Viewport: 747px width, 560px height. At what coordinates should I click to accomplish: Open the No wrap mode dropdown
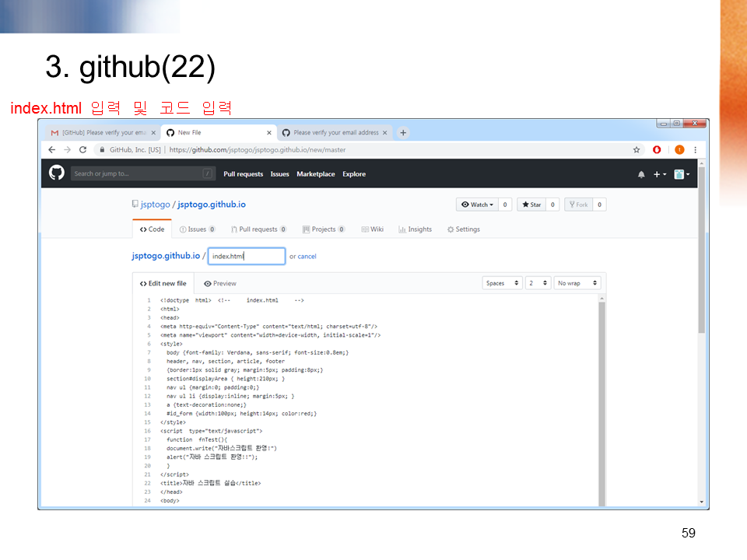point(577,283)
